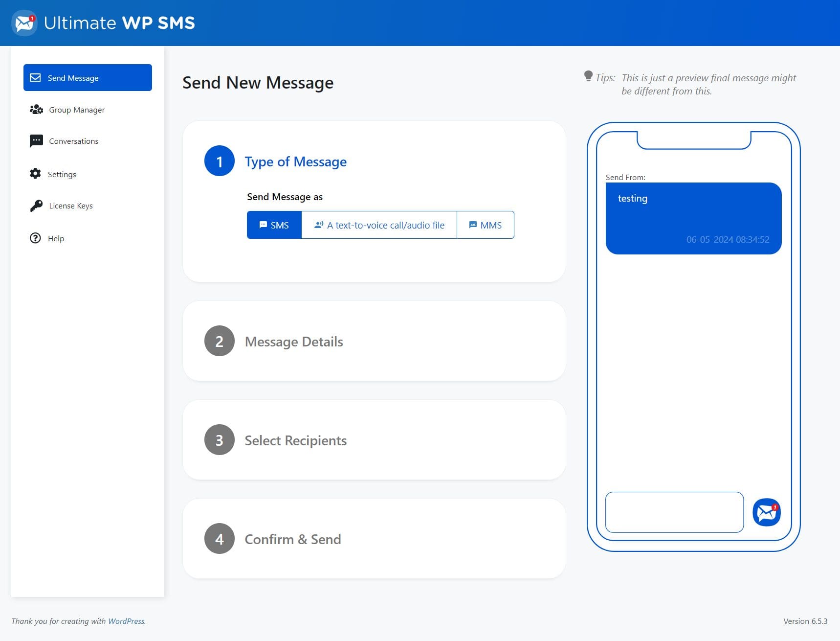Screen dimensions: 840x641
Task: Expand the Confirm & Send step
Action: pos(293,539)
